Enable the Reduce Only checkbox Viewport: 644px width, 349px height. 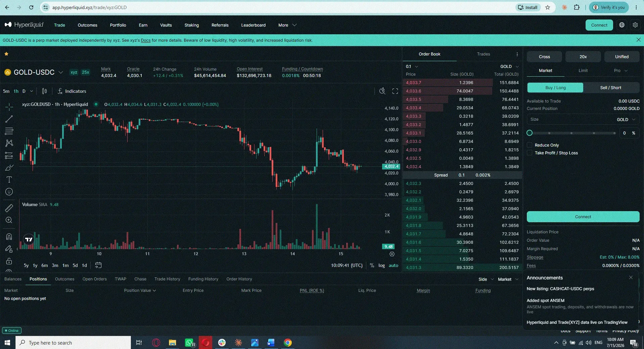(530, 145)
